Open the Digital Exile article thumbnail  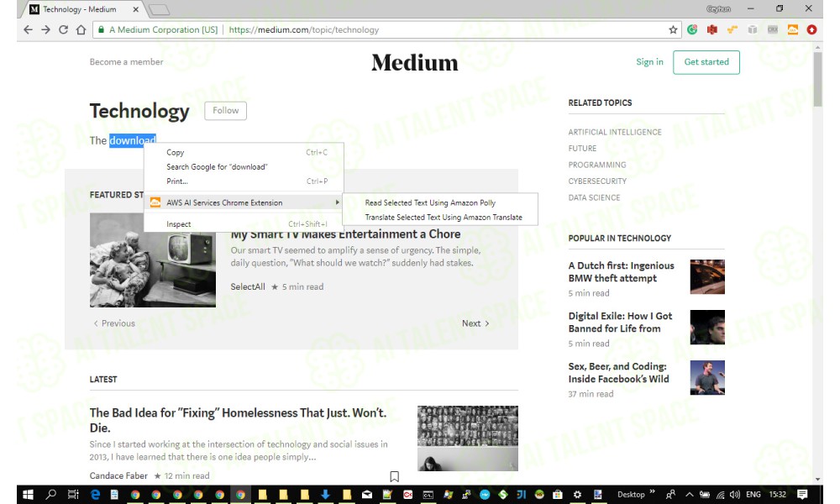click(x=707, y=328)
